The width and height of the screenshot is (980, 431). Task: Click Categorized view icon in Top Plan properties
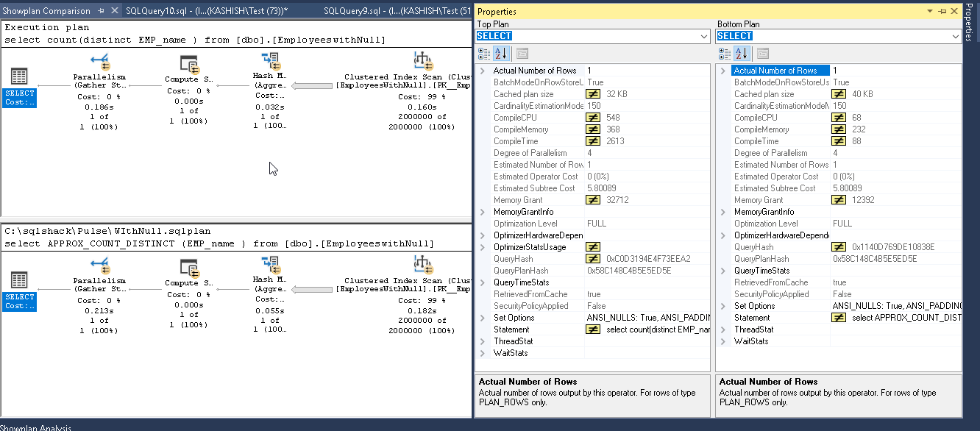click(x=483, y=54)
